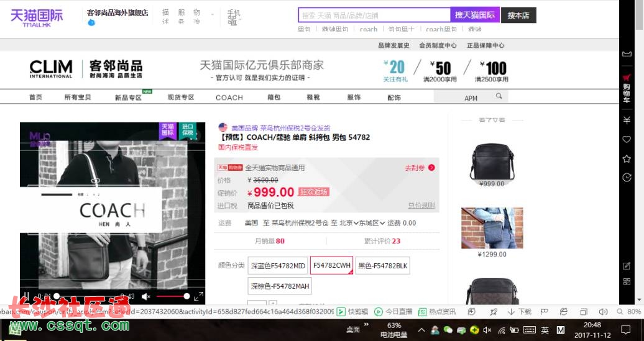
Task: Open favorites heart icon in right sidebar
Action: (x=627, y=140)
